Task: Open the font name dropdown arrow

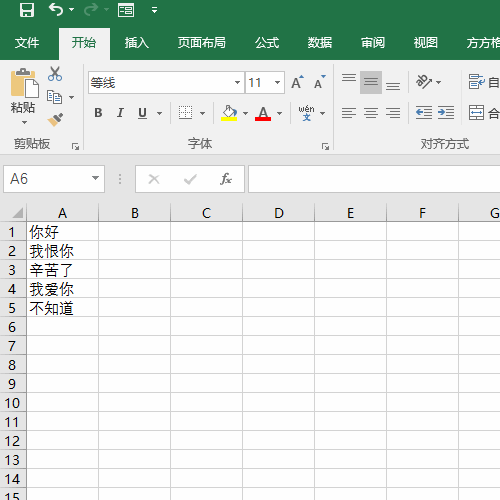Action: 237,82
